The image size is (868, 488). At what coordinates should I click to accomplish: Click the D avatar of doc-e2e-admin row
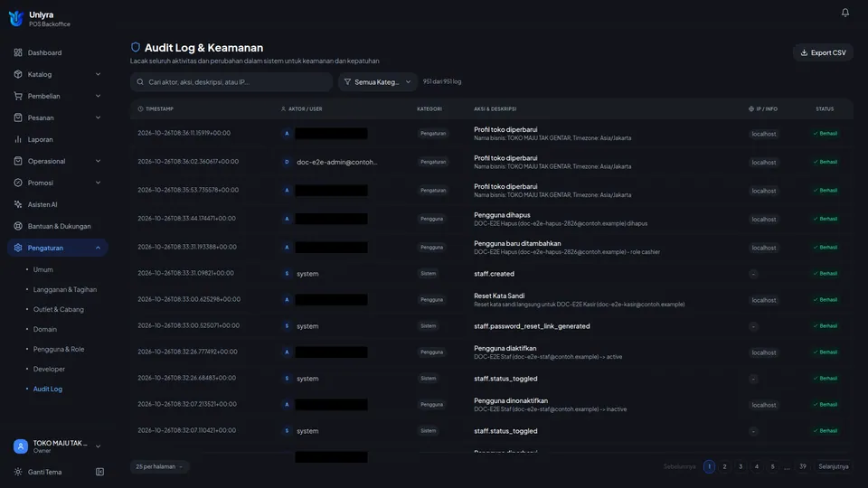coord(287,162)
